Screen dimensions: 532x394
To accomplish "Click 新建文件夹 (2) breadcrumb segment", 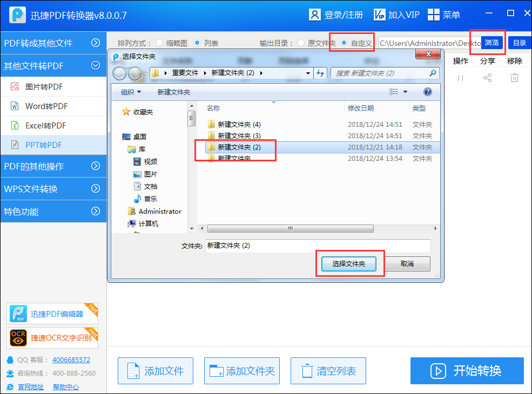I will (x=233, y=73).
